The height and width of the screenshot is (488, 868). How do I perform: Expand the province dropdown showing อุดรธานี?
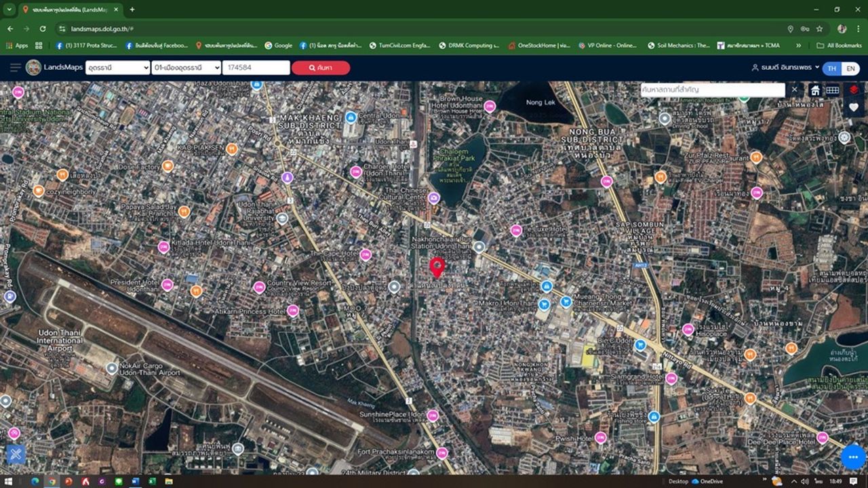(117, 68)
